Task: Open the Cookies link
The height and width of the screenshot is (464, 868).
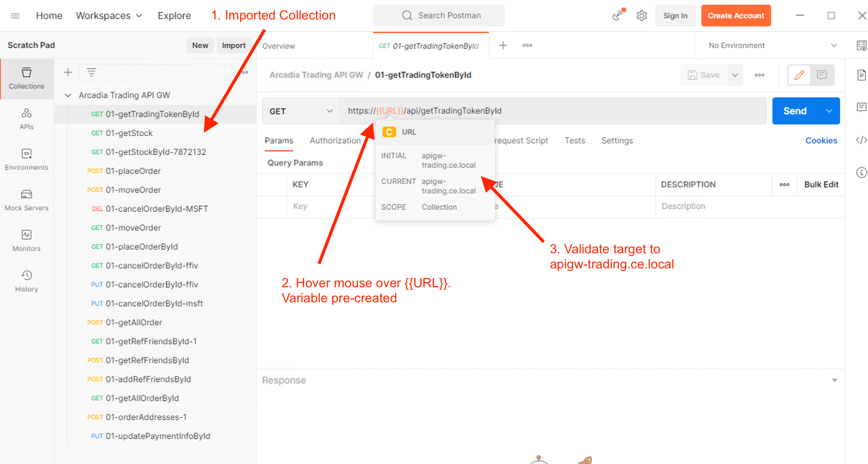Action: (x=821, y=141)
